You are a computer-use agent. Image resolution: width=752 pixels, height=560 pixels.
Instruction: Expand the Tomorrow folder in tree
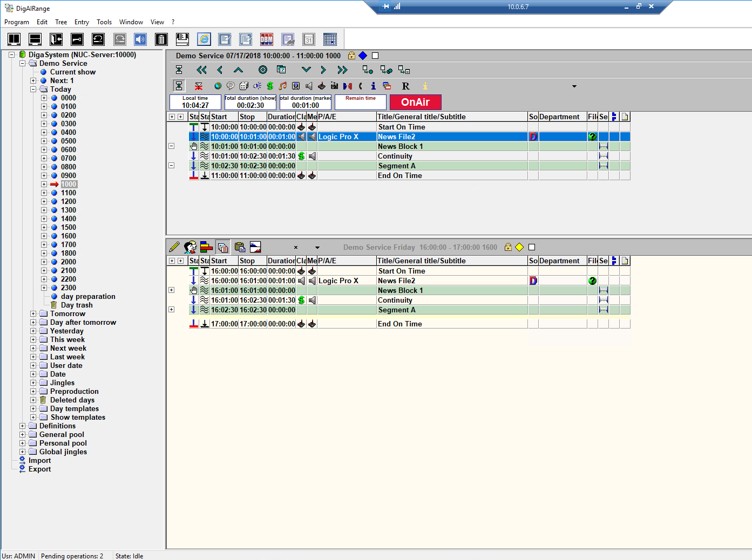[33, 313]
